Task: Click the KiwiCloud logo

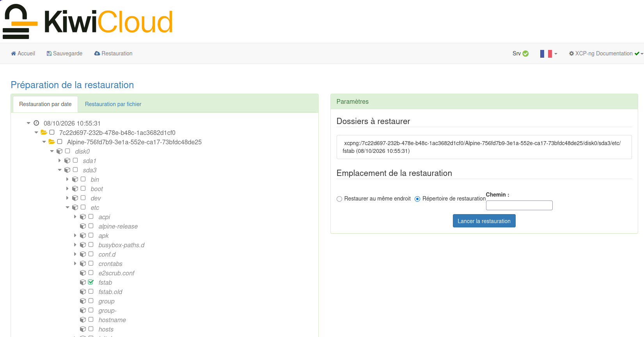Action: [x=88, y=21]
